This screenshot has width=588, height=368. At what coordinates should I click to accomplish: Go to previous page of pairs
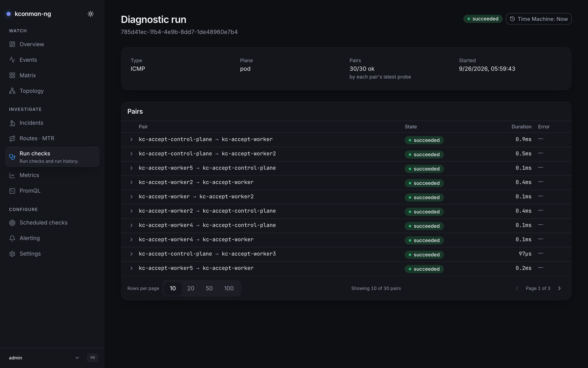(x=517, y=288)
